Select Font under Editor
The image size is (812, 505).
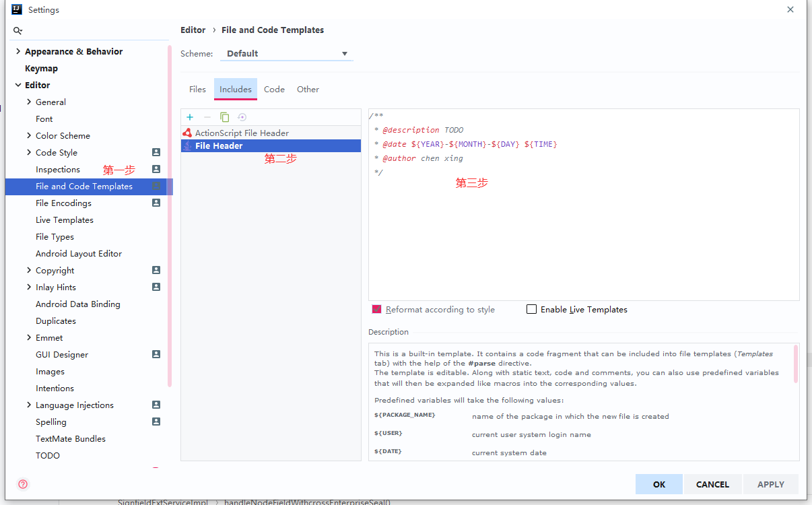(44, 119)
